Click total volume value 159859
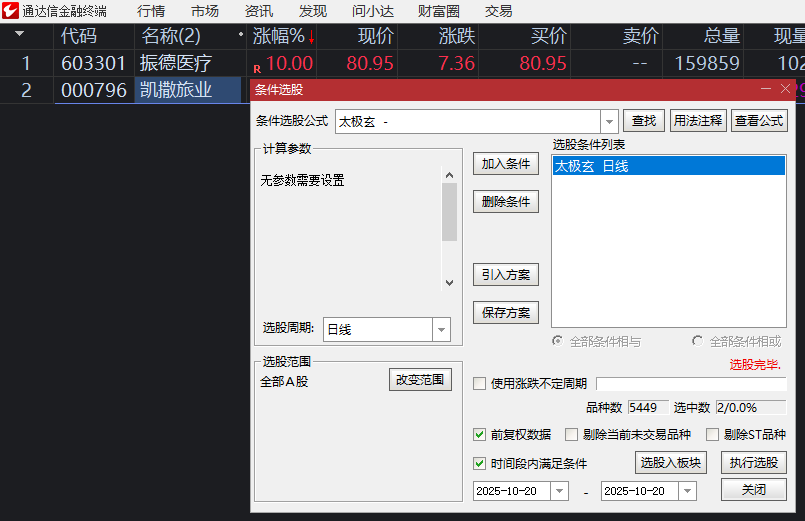Viewport: 805px width, 521px height. (706, 63)
